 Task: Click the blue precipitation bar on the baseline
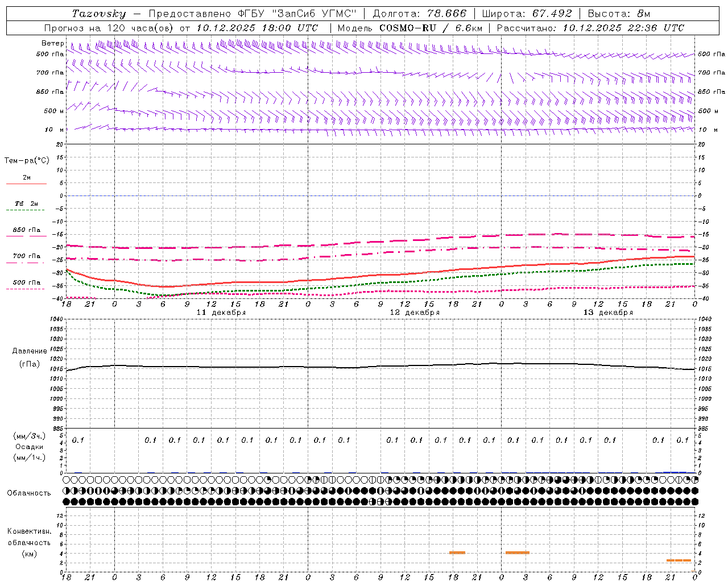[675, 472]
